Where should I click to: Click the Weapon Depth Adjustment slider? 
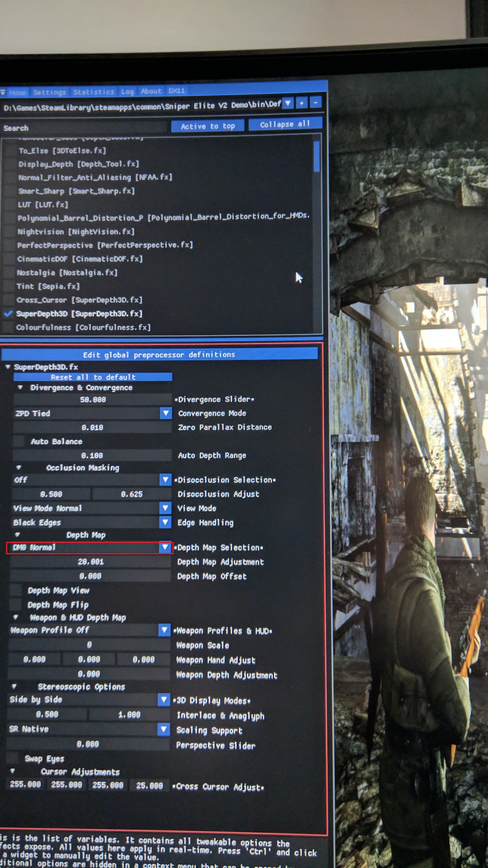(x=89, y=674)
